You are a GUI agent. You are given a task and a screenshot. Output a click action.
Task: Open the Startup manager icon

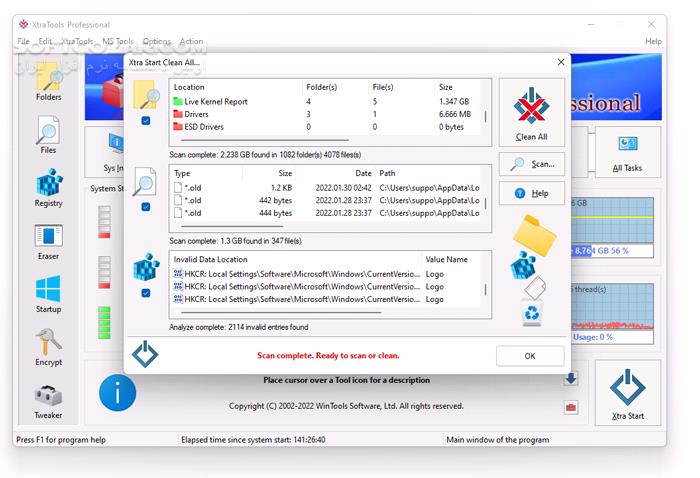(x=48, y=293)
